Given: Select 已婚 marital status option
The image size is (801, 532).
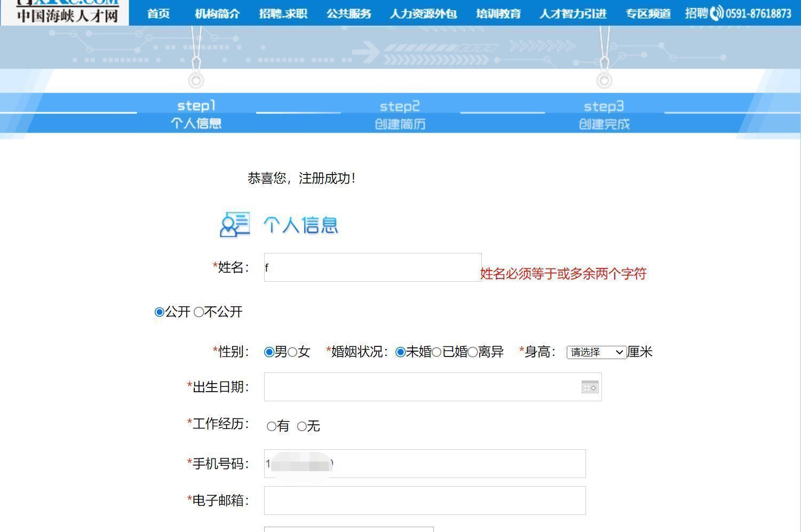Looking at the screenshot, I should tap(437, 352).
